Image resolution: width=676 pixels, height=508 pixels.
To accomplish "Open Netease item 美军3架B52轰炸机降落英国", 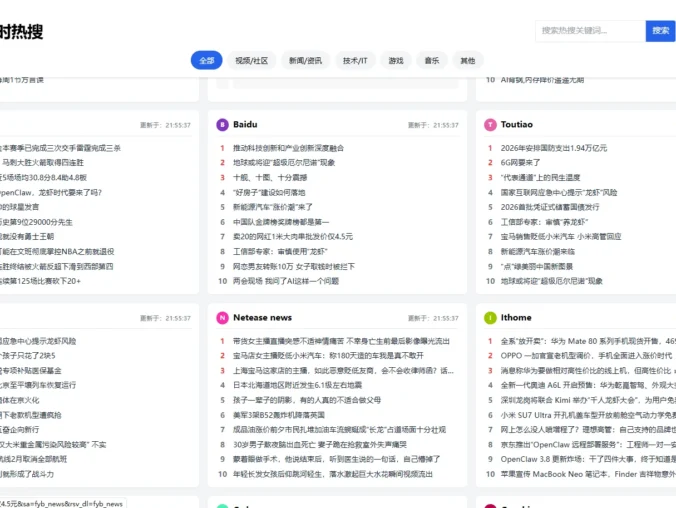I will pos(279,415).
